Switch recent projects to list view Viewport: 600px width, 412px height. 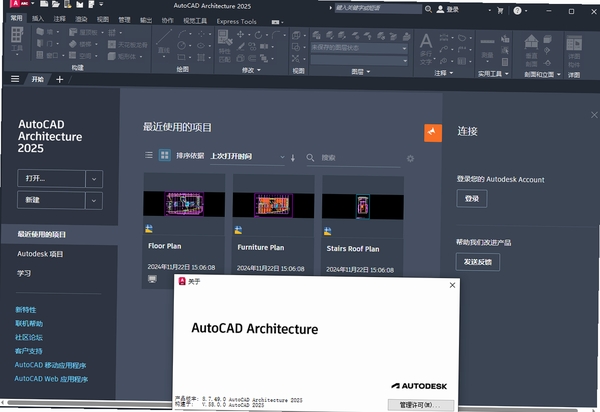pos(149,155)
